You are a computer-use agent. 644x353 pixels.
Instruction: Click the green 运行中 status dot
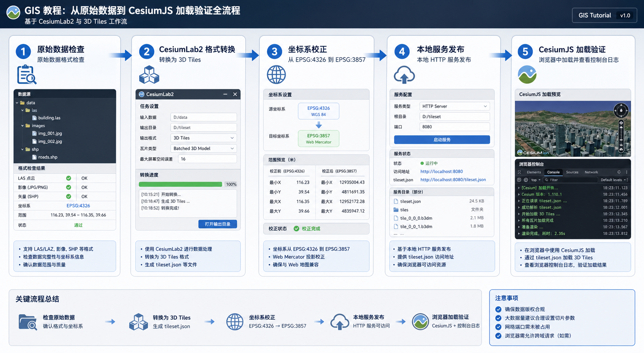(422, 163)
